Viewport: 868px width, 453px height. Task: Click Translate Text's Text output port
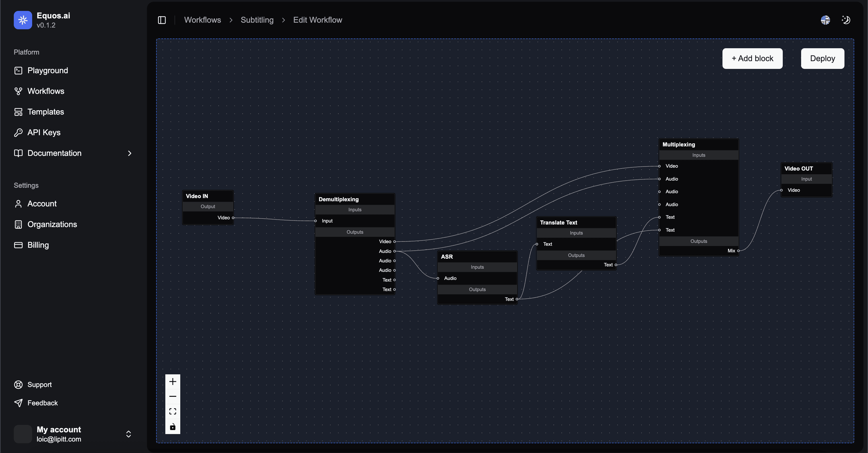point(616,265)
